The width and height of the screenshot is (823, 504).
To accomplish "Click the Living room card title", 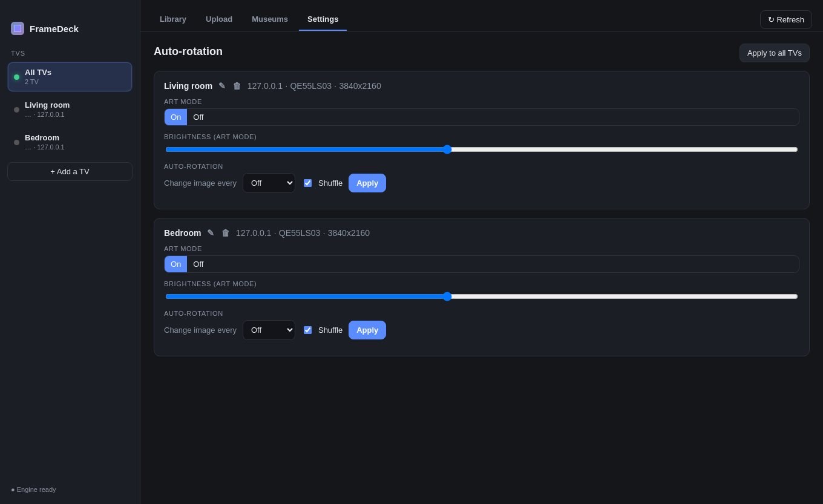I will coord(188,86).
